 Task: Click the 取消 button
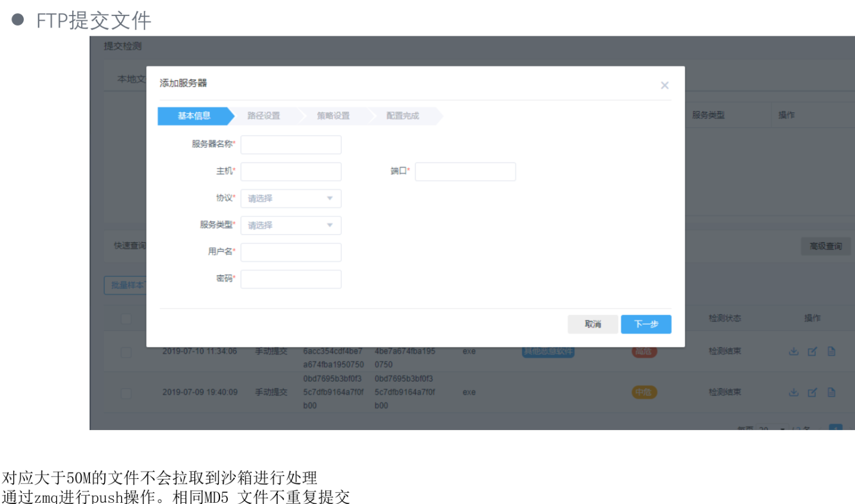point(593,324)
